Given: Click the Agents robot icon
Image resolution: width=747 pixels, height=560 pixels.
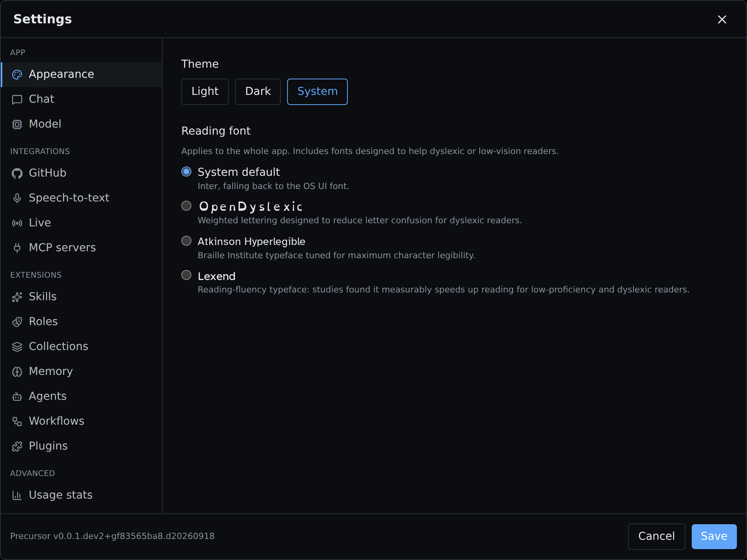Looking at the screenshot, I should pos(17,397).
